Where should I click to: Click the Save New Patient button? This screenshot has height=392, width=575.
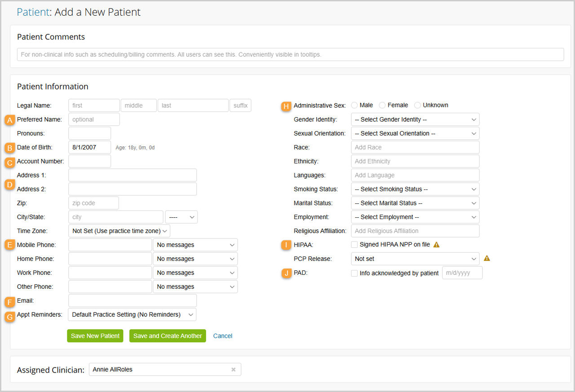pos(95,336)
